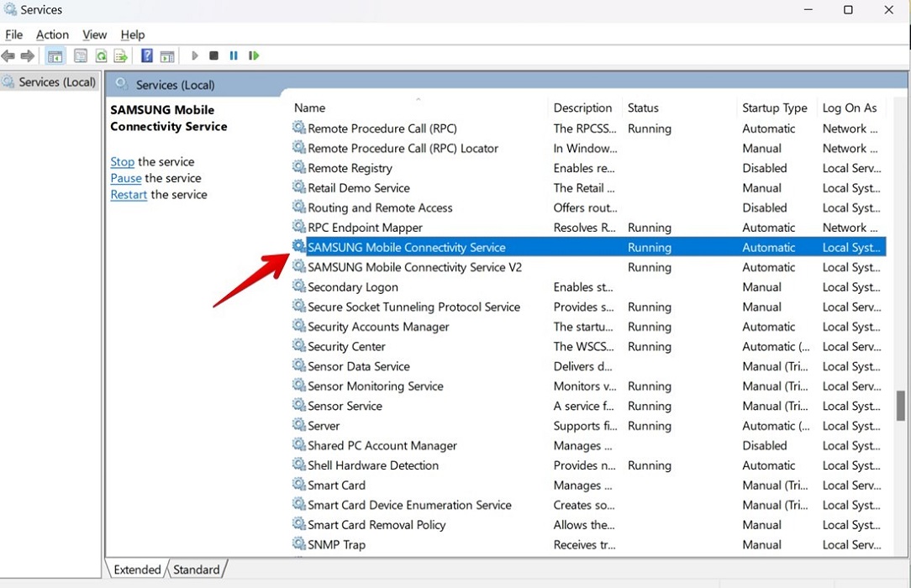The width and height of the screenshot is (911, 588).
Task: Navigate back using the back arrow icon
Action: [8, 55]
